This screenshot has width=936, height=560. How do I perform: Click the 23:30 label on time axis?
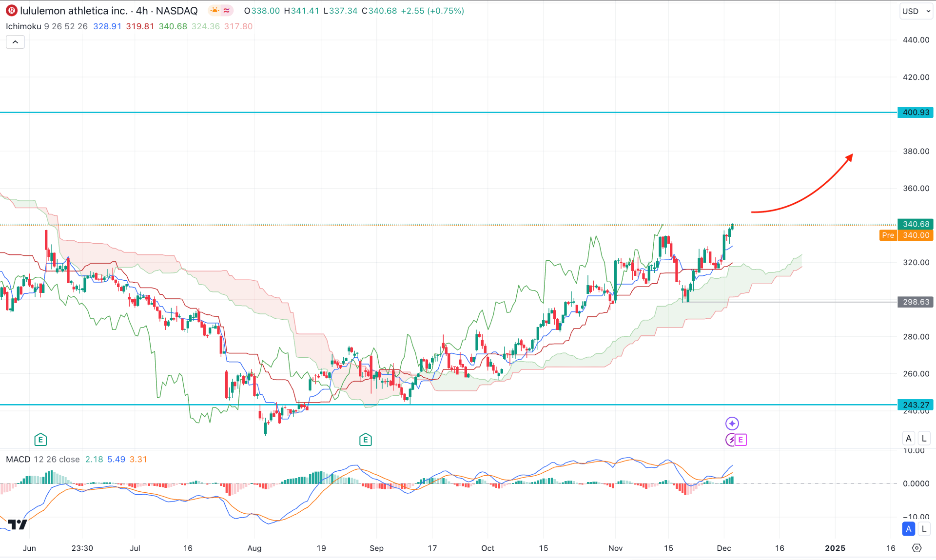coord(82,548)
